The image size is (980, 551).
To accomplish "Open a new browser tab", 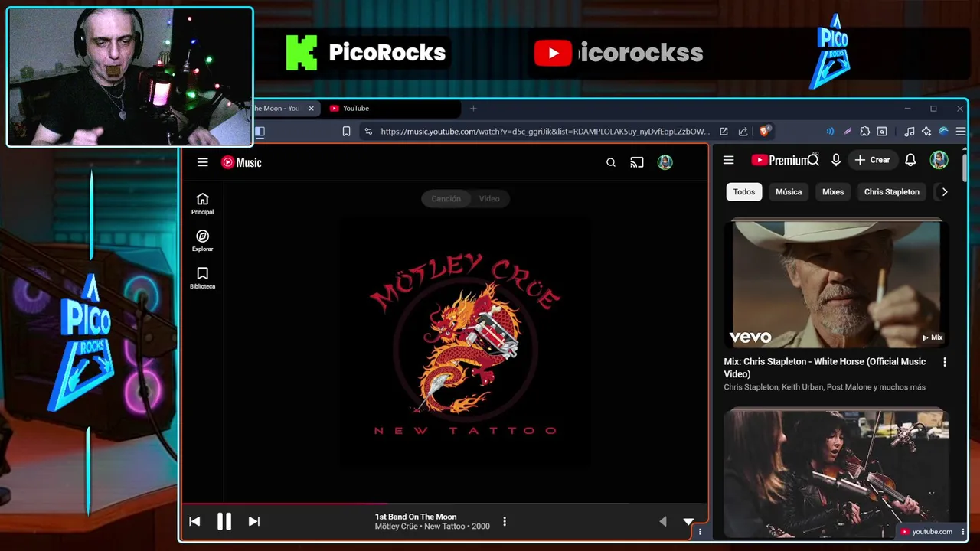I will 473,109.
